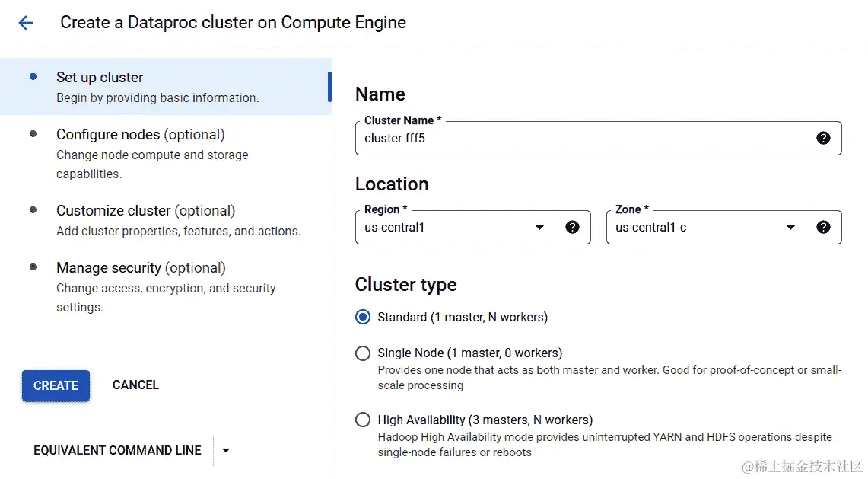Click the Manage security step bullet

(x=33, y=267)
